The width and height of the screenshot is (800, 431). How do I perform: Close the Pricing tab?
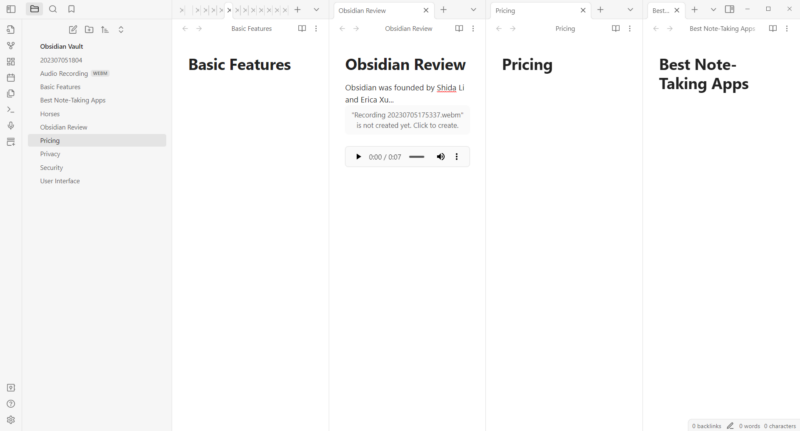[583, 10]
